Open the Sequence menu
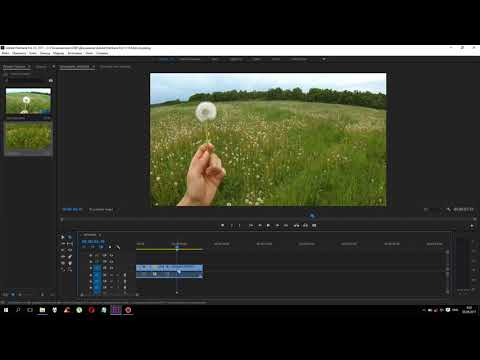This screenshot has height=360, width=480. click(x=45, y=53)
